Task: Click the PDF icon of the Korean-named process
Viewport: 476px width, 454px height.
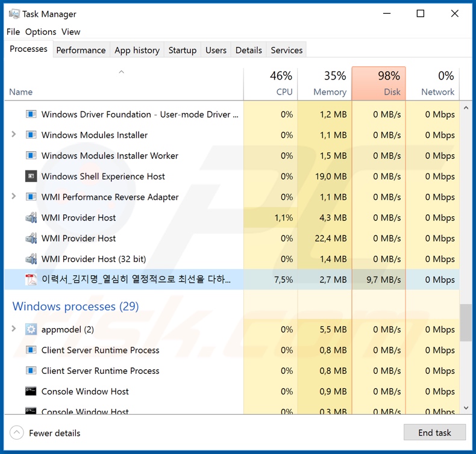Action: click(x=31, y=279)
